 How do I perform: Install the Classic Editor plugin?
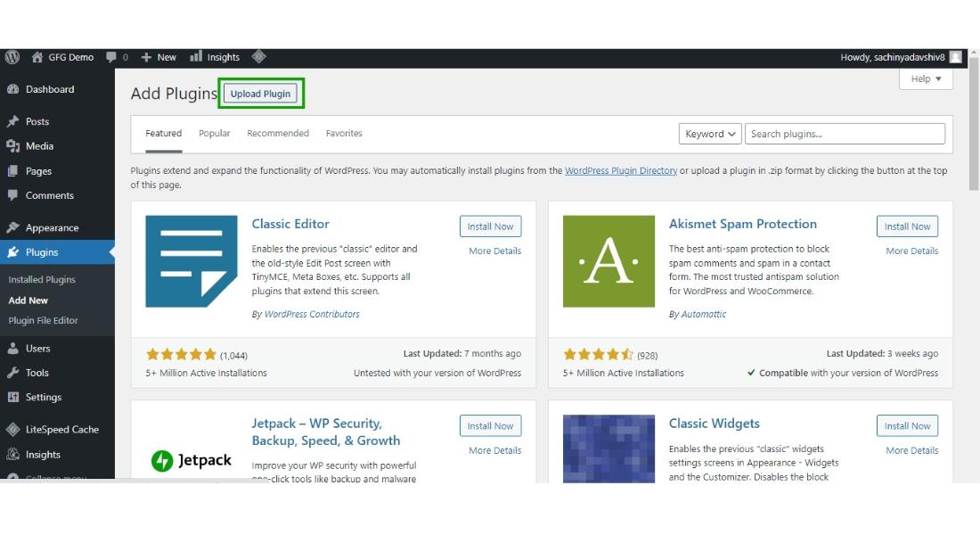(x=490, y=226)
